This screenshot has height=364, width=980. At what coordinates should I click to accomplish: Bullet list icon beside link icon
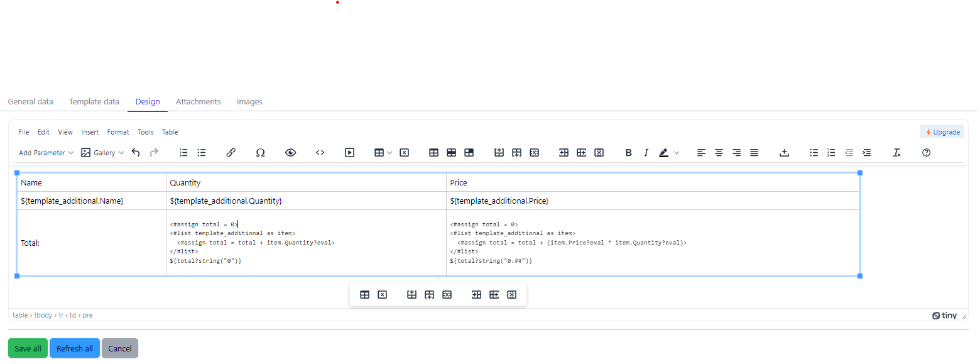coord(201,152)
